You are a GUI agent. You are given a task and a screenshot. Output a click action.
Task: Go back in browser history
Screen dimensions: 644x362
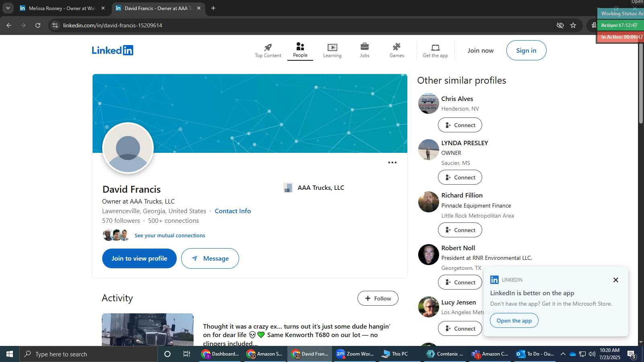tap(9, 25)
